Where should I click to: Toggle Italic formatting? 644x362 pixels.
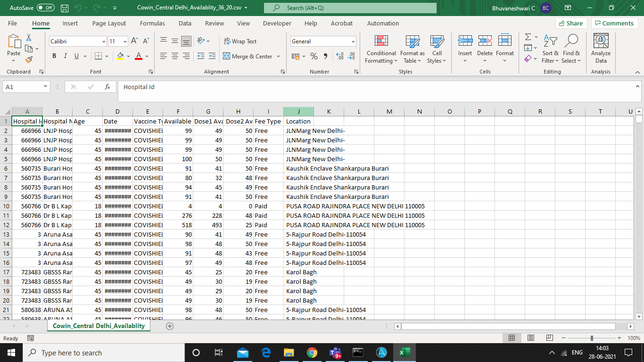point(65,56)
